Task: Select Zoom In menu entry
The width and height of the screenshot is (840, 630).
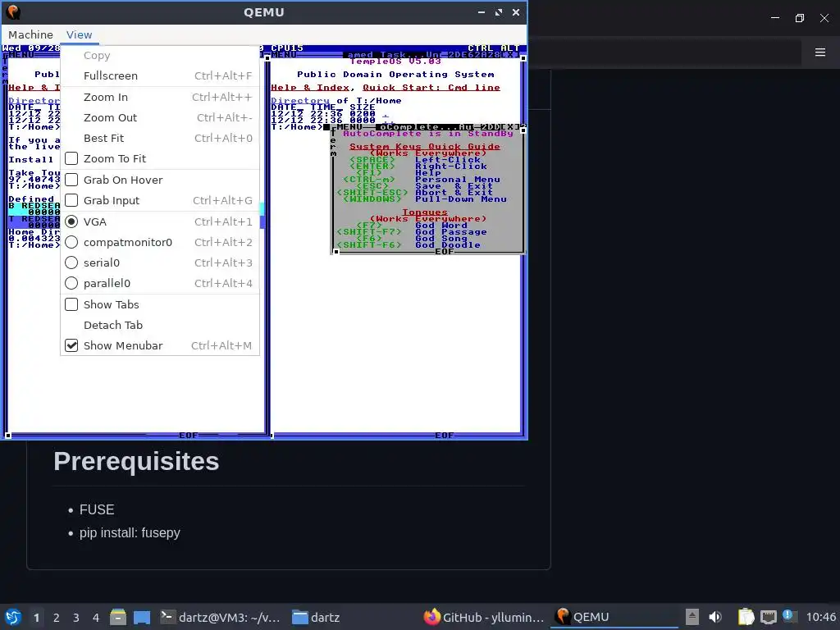Action: [160, 97]
